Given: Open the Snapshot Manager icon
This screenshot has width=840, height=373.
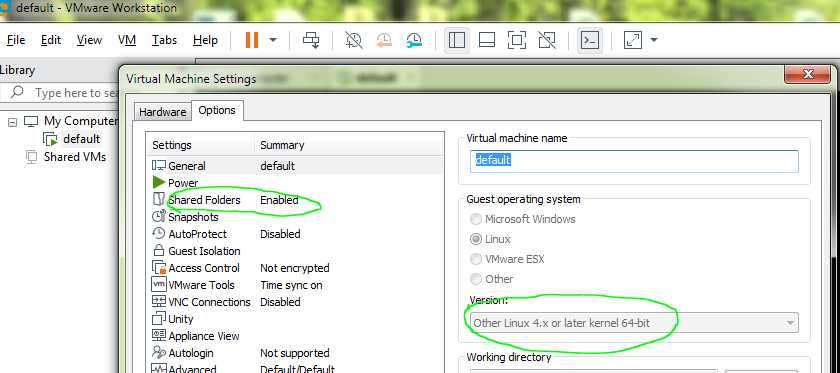Looking at the screenshot, I should click(x=414, y=40).
